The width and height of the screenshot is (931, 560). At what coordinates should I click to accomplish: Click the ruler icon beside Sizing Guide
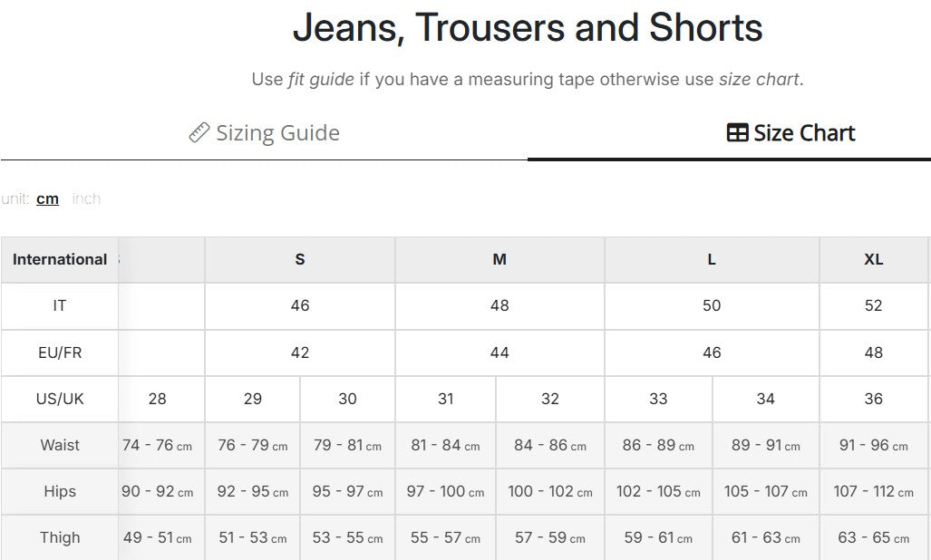[x=199, y=133]
